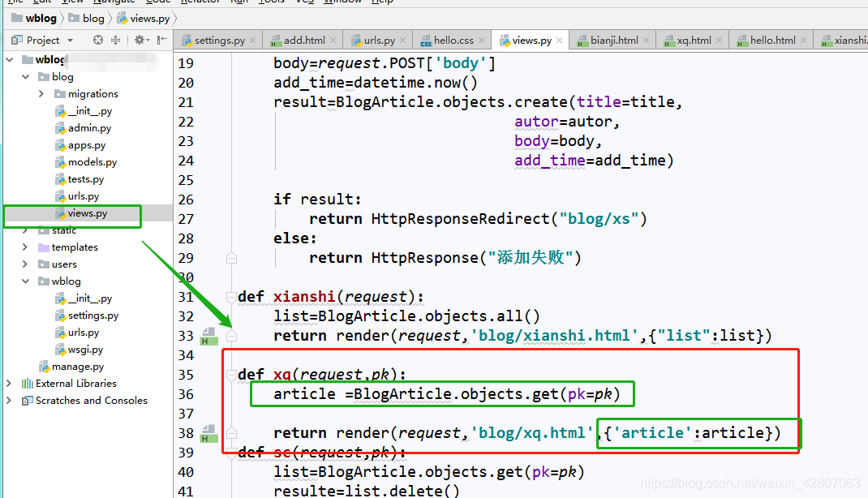
Task: Expand the users folder chevron
Action: pos(25,264)
